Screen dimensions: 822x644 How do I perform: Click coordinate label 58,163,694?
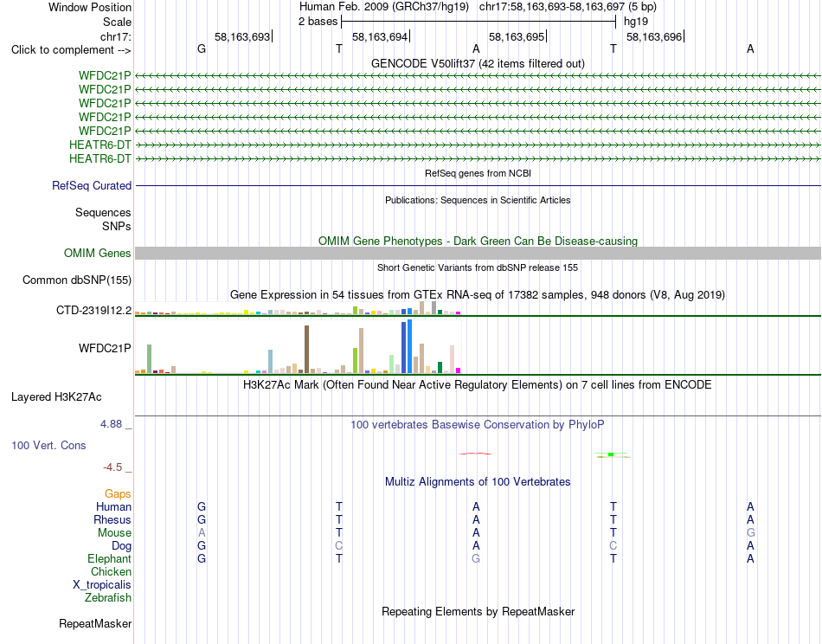click(380, 36)
